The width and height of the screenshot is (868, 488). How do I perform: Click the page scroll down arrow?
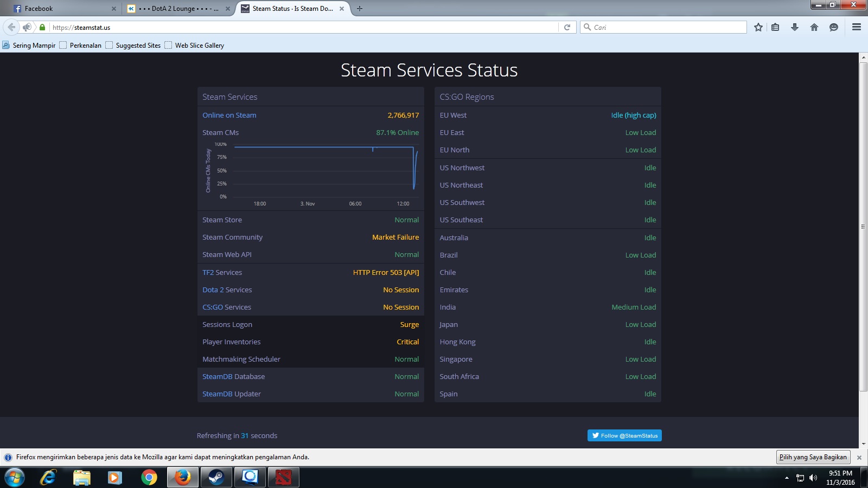click(863, 444)
